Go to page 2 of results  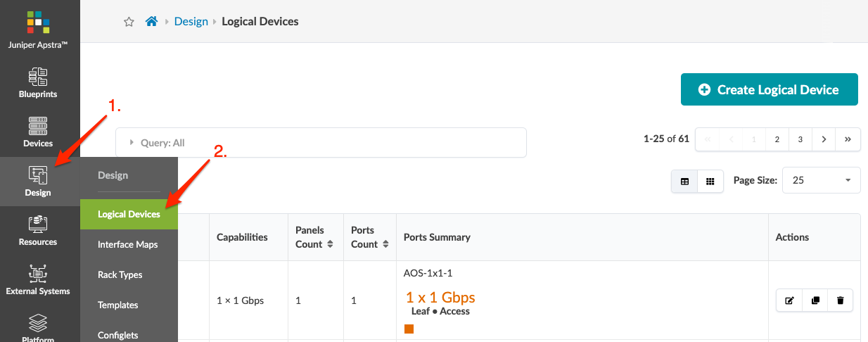777,139
